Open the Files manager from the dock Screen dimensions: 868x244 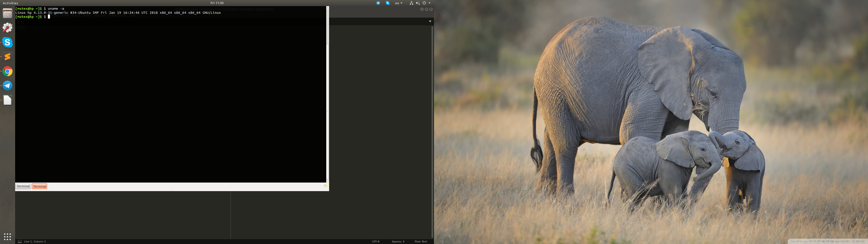click(x=7, y=14)
